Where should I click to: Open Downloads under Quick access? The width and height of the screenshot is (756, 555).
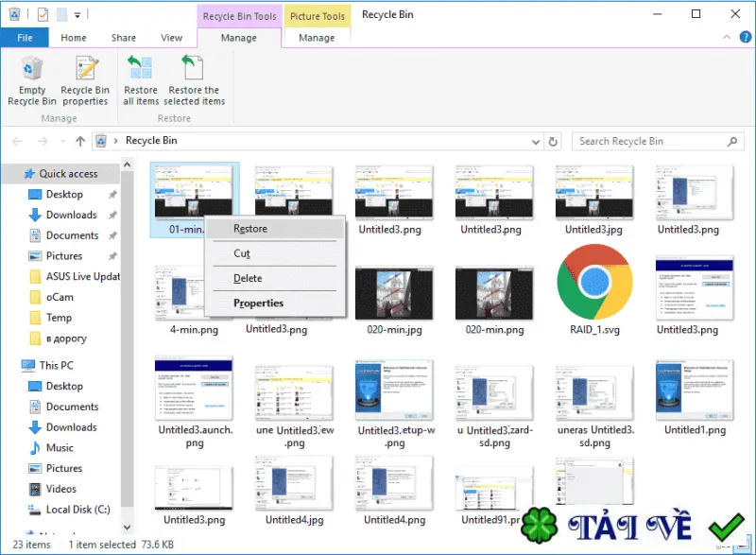coord(72,215)
